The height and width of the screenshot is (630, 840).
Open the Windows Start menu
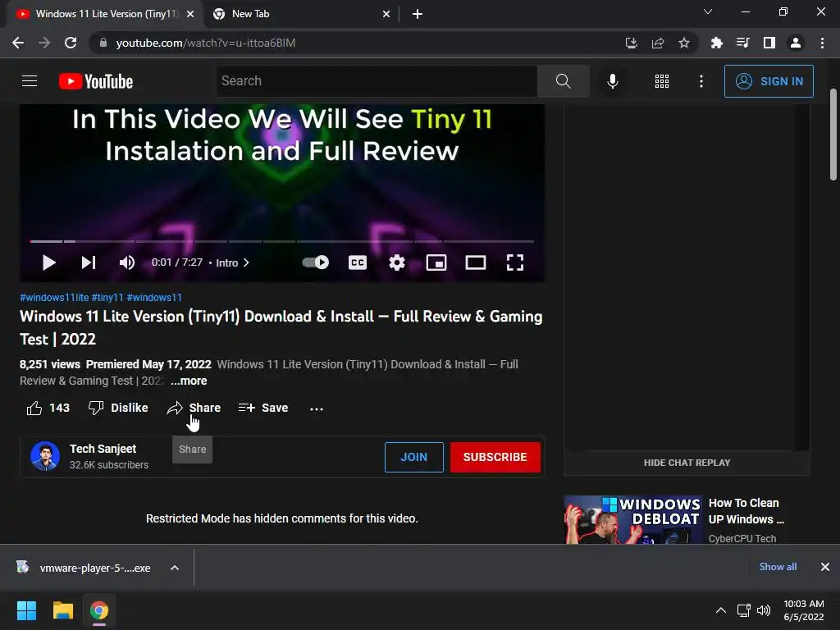pyautogui.click(x=26, y=610)
